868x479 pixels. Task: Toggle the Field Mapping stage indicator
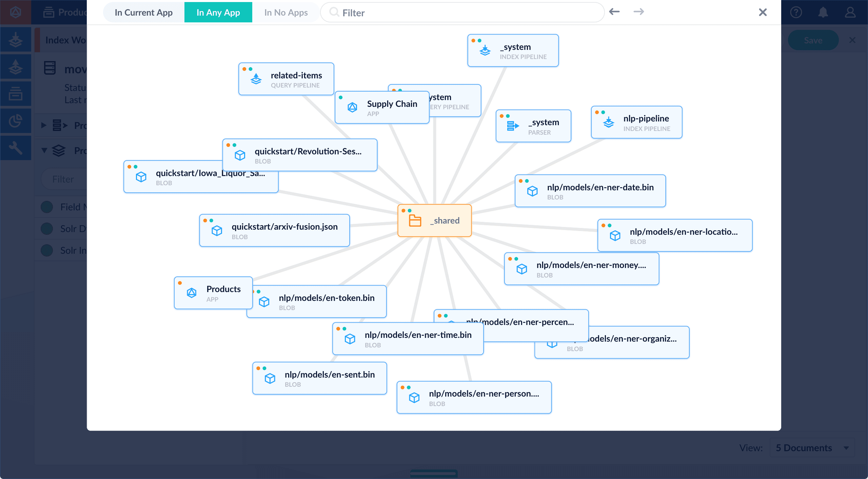(x=47, y=207)
